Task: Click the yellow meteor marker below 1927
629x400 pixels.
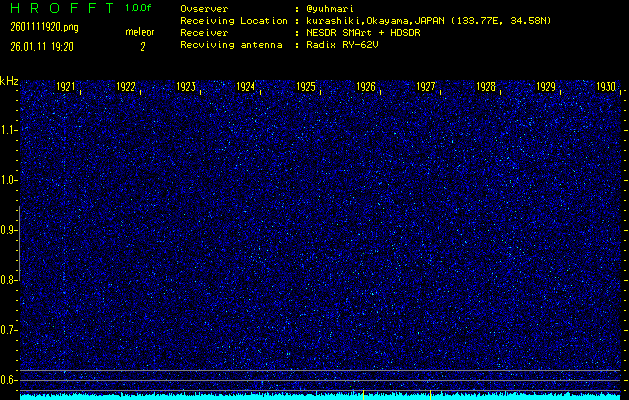Action: [430, 395]
